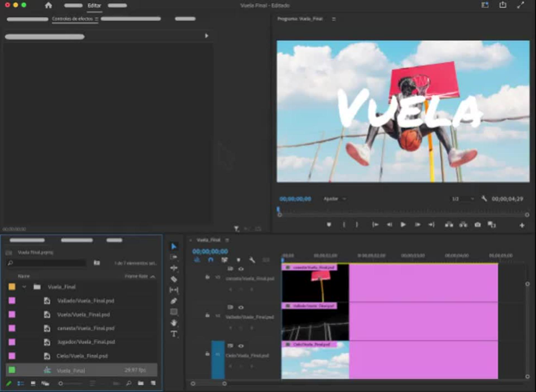Toggle visibility of the canasta video track
Viewport: 536px width, 392px height.
241,269
